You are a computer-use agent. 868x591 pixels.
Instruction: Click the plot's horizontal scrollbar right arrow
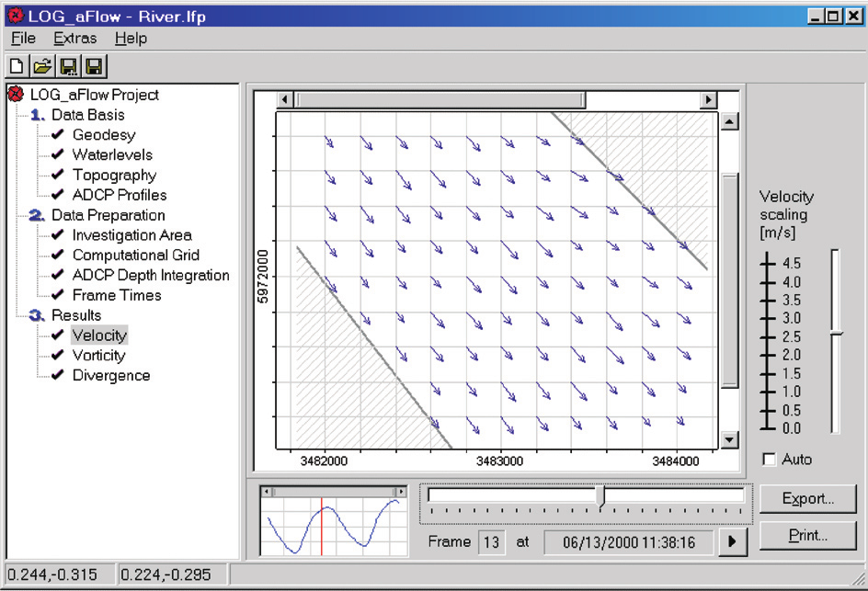pyautogui.click(x=707, y=100)
